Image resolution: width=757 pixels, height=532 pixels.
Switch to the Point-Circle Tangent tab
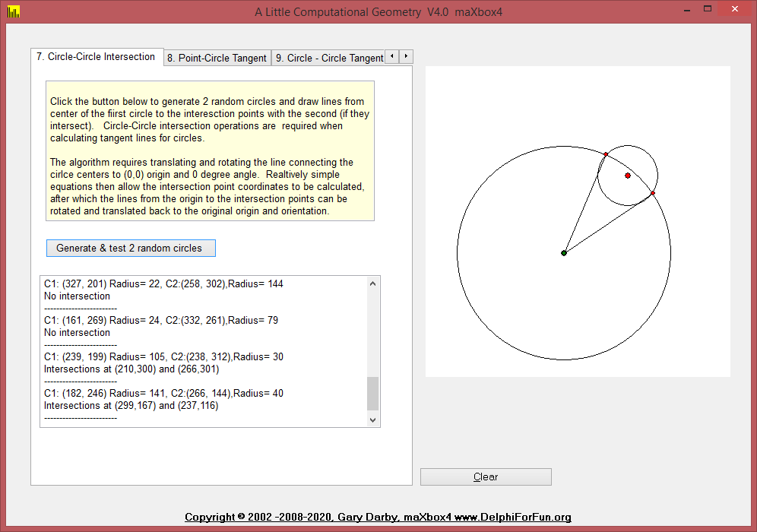(217, 58)
